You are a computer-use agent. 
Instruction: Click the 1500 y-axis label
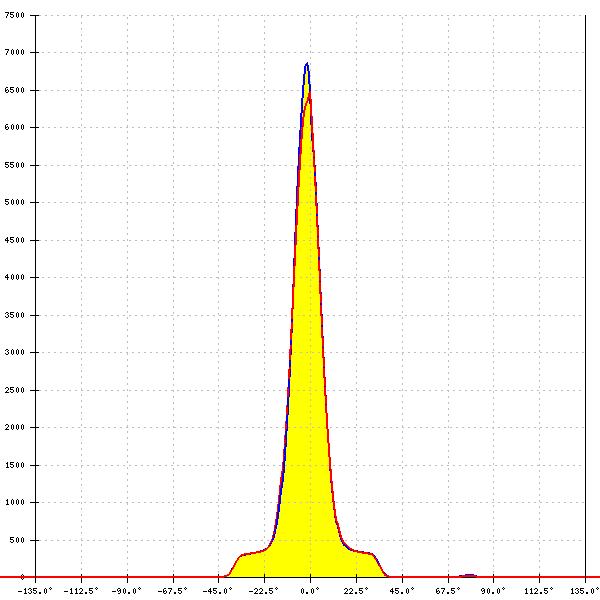(15, 465)
